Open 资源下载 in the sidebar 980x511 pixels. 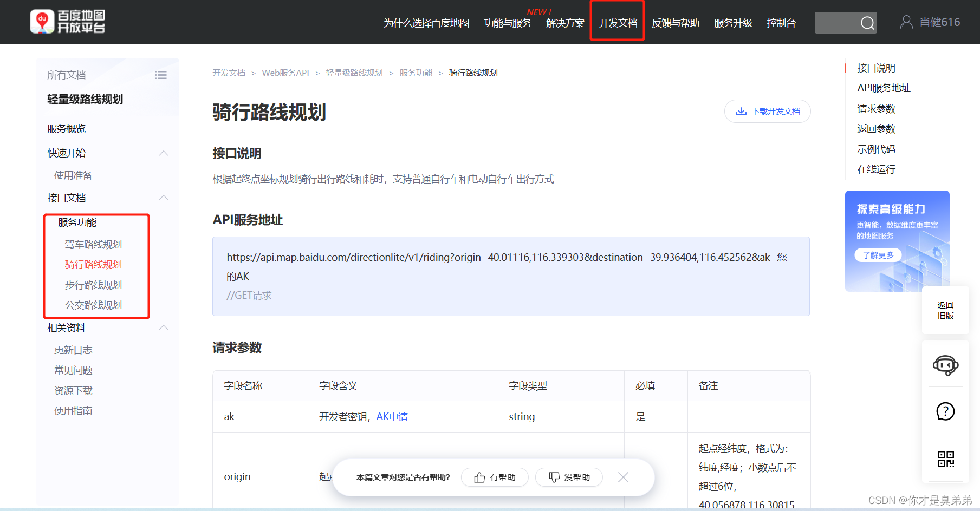click(x=73, y=390)
